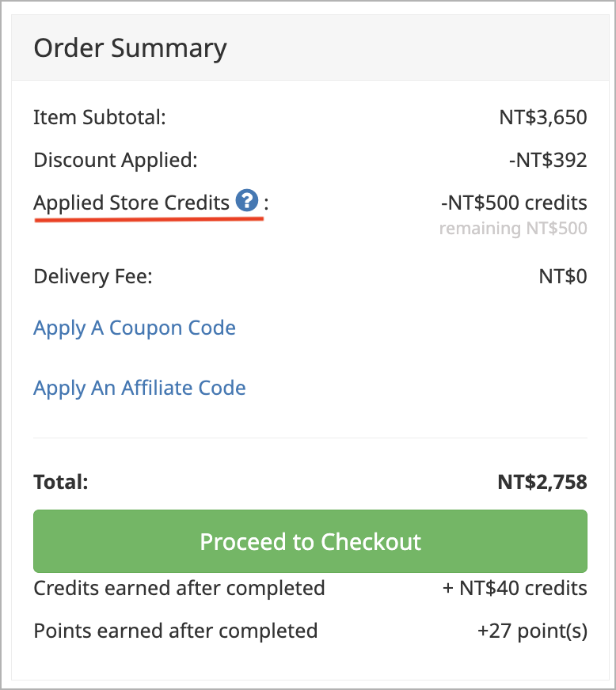Click the +27 point(s) value
Screen dimensions: 616x690
point(532,631)
